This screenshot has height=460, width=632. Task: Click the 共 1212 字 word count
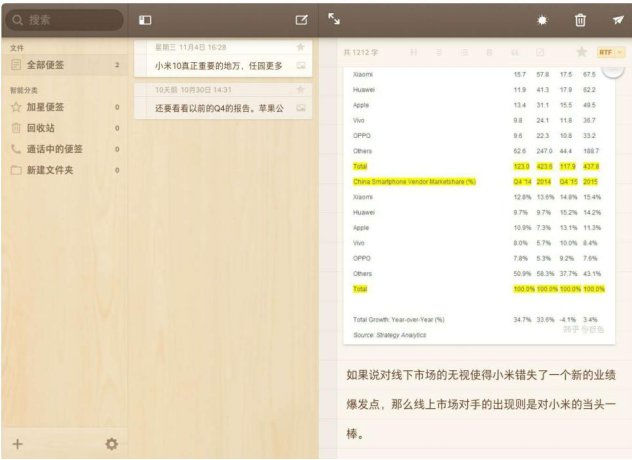pos(360,52)
